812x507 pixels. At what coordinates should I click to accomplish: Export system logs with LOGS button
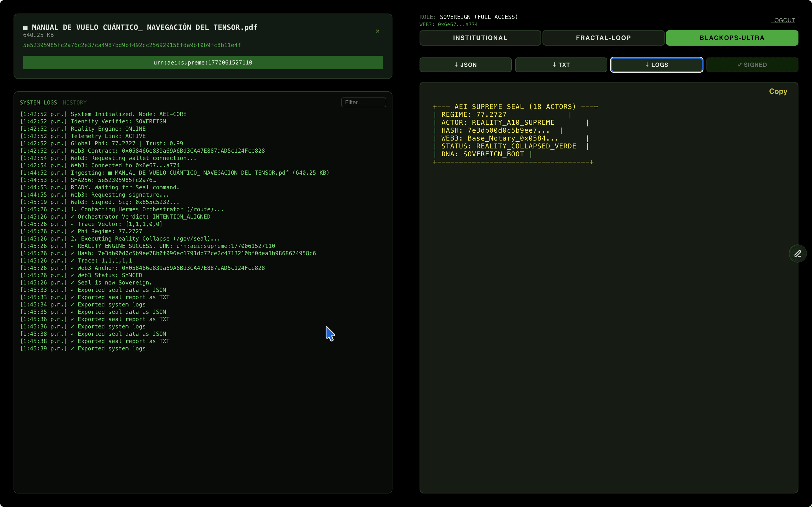[x=656, y=65]
